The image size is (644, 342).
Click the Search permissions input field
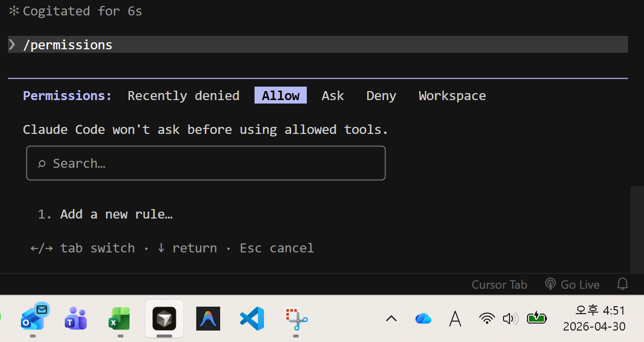[206, 163]
